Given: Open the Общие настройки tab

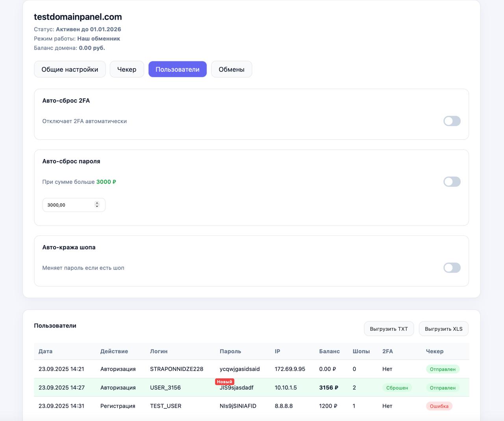Looking at the screenshot, I should (x=70, y=69).
